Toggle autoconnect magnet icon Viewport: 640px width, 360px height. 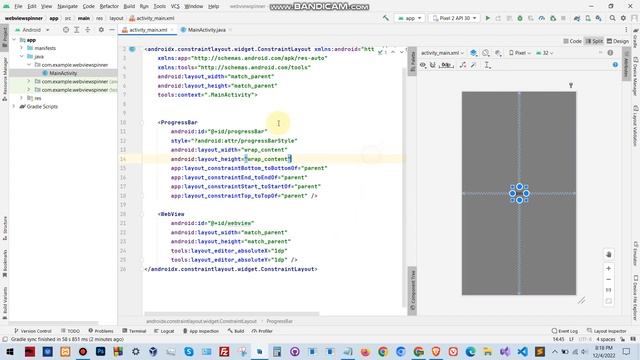pyautogui.click(x=433, y=65)
